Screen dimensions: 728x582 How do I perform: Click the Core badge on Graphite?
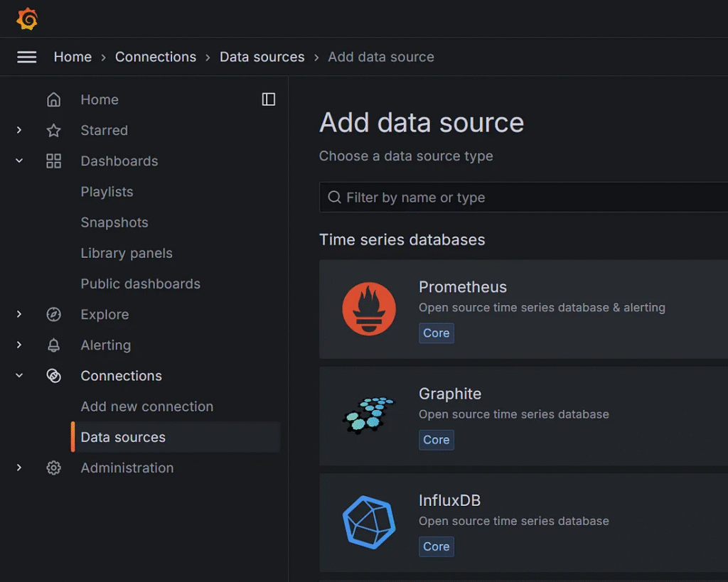coord(436,439)
